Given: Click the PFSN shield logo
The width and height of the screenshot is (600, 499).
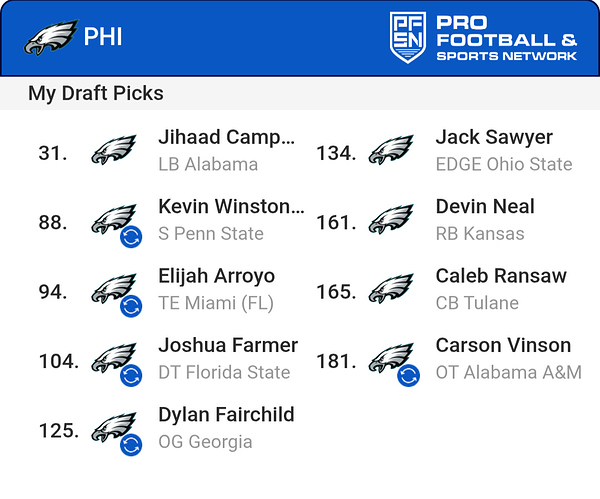Looking at the screenshot, I should click(408, 37).
